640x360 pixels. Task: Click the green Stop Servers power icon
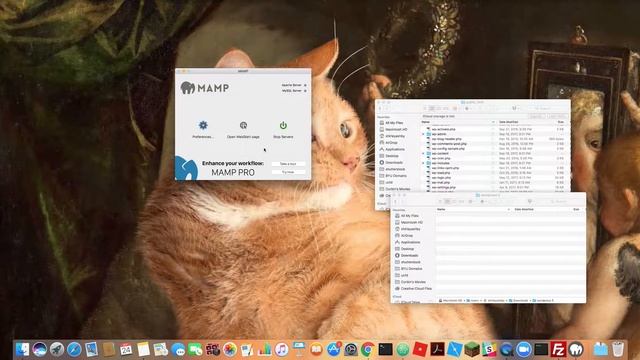point(283,125)
